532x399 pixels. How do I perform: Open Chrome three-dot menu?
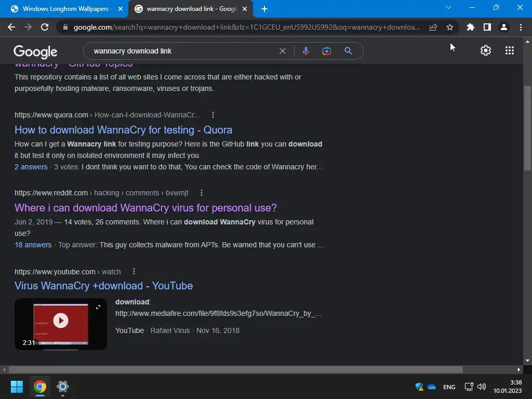(x=521, y=27)
